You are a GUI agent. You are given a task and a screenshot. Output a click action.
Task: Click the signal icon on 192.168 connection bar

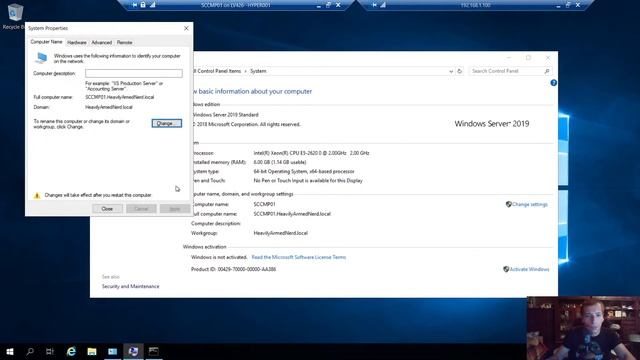tap(383, 5)
